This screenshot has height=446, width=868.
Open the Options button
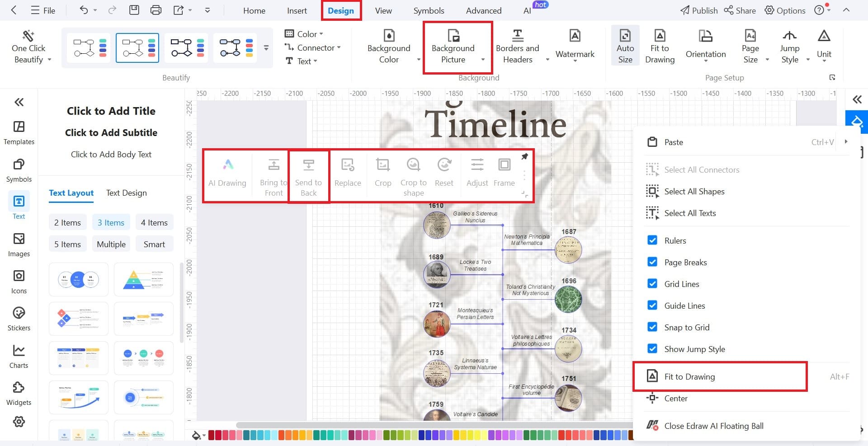[785, 10]
